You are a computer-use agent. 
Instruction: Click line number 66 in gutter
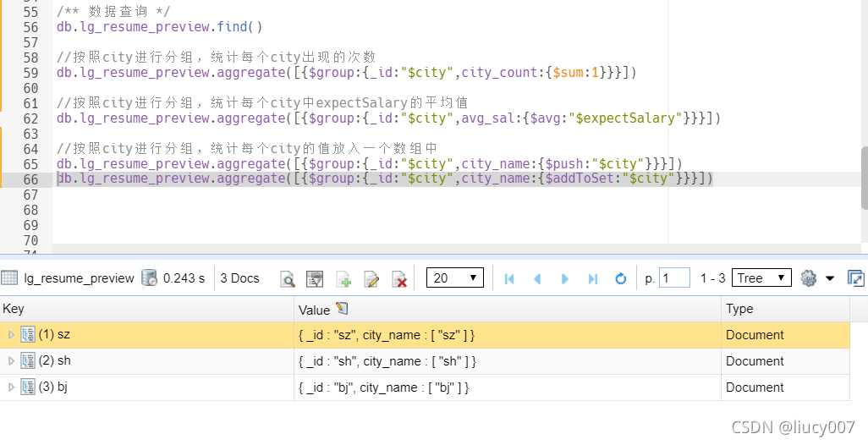(31, 179)
